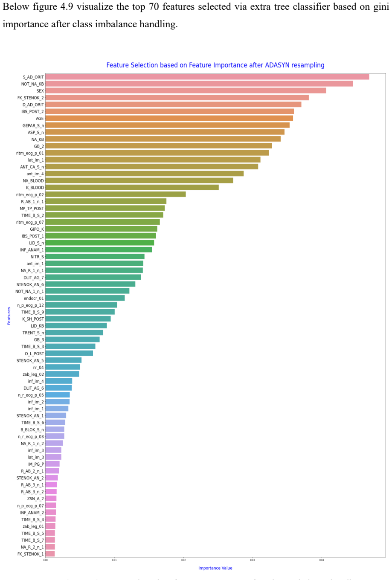Click the ritm_ecg_p_02 bar
This screenshot has width=392, height=580.
tap(116, 194)
